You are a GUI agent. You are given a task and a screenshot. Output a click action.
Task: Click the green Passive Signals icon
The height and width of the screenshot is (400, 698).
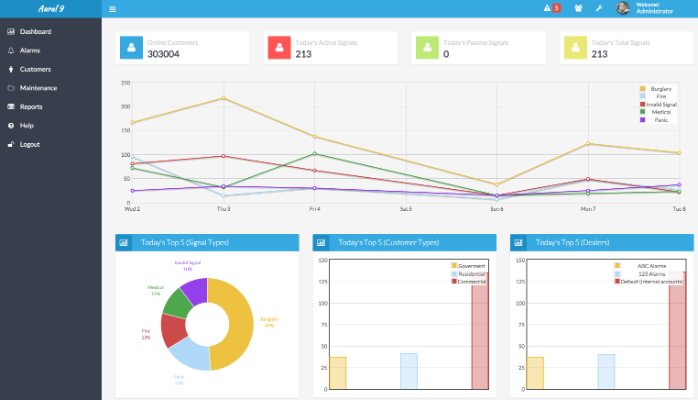(x=427, y=47)
